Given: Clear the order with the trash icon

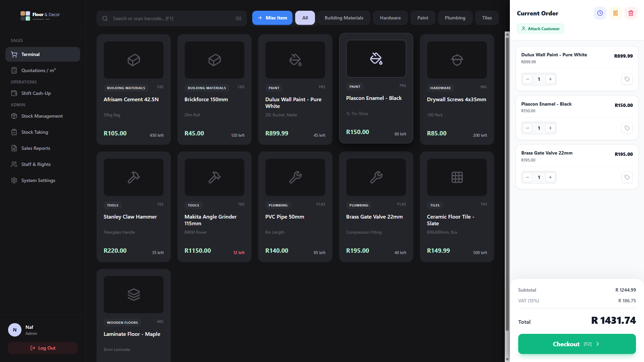Looking at the screenshot, I should (x=631, y=13).
